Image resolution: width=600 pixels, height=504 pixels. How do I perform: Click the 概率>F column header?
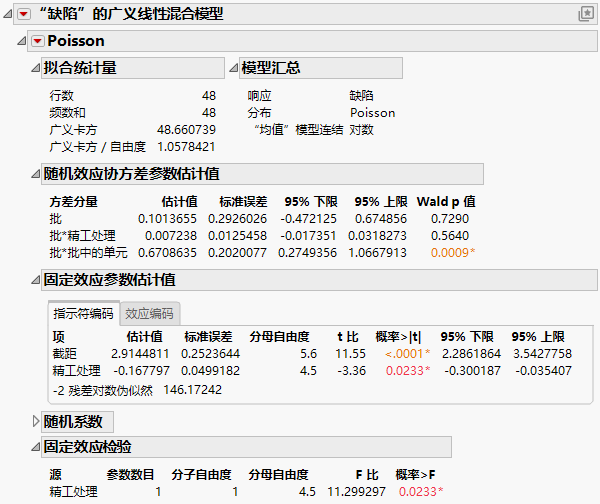click(x=415, y=475)
